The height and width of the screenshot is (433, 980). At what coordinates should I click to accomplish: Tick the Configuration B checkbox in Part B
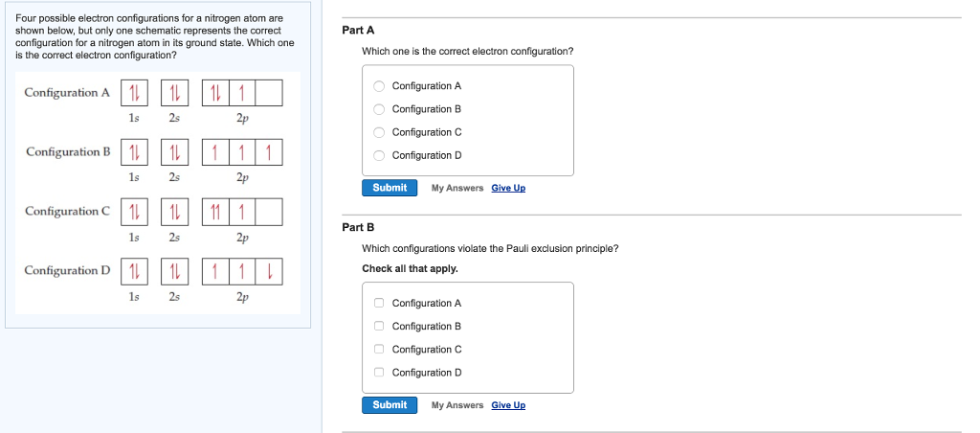pos(379,327)
